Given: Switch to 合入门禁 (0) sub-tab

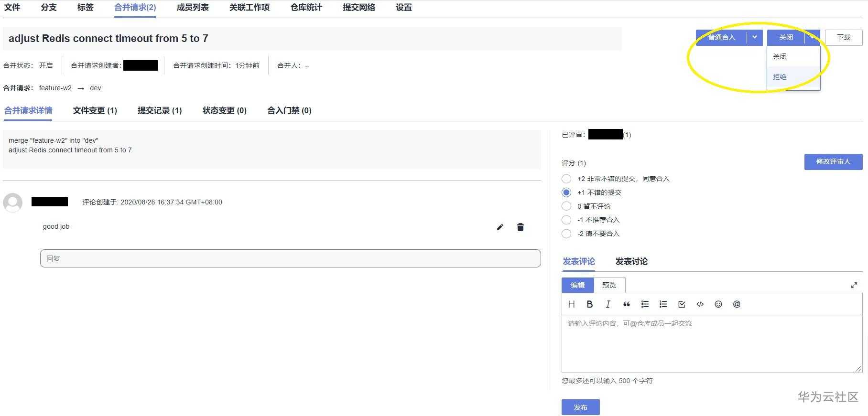Looking at the screenshot, I should [x=289, y=111].
